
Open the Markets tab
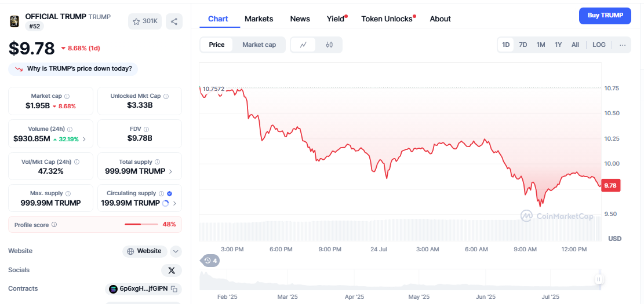(259, 19)
